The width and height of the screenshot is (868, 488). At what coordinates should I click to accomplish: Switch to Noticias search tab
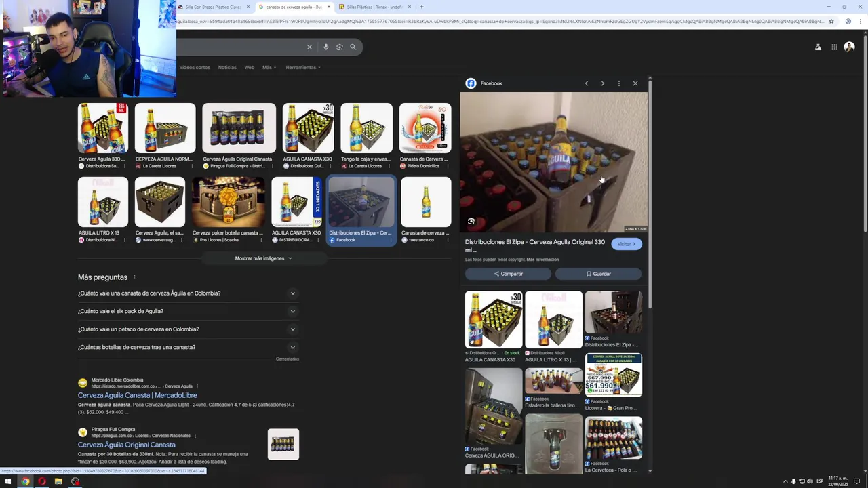(x=227, y=68)
